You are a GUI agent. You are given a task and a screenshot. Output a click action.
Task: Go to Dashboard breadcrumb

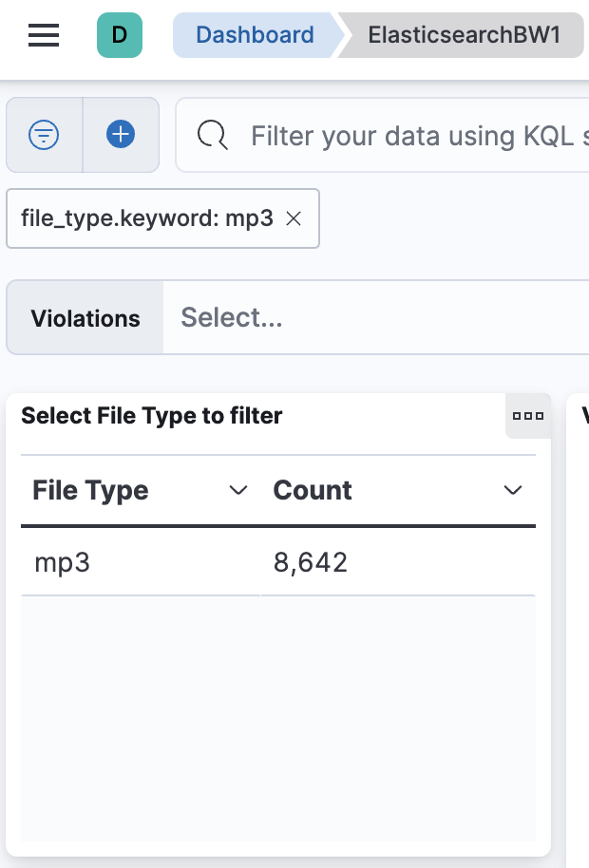point(255,35)
